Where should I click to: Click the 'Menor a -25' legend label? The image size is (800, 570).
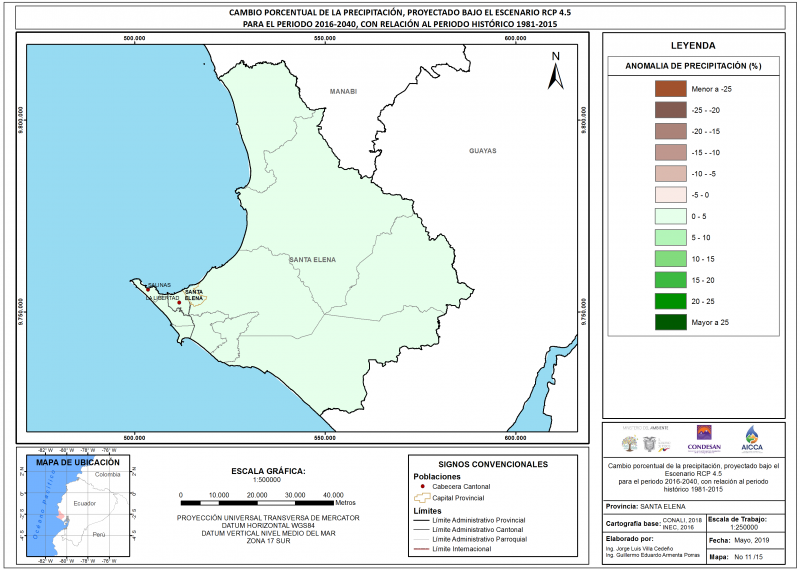point(711,89)
